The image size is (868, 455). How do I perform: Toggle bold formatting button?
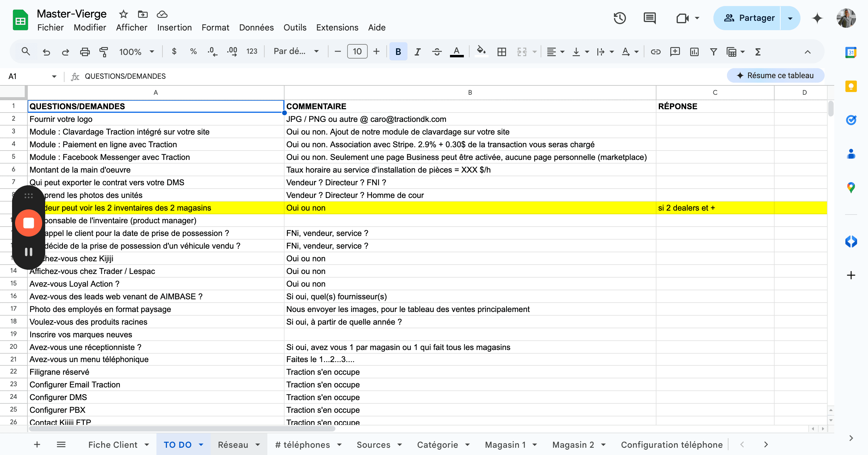pos(398,52)
